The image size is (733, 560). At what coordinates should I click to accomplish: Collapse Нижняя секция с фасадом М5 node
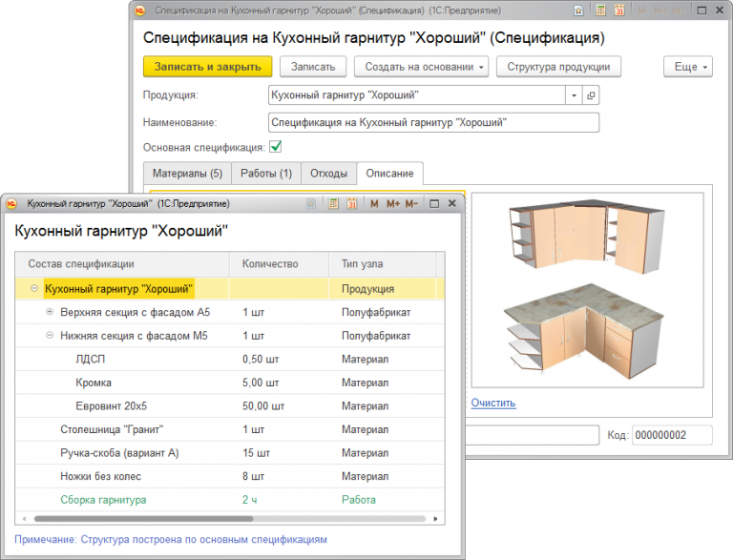(50, 335)
